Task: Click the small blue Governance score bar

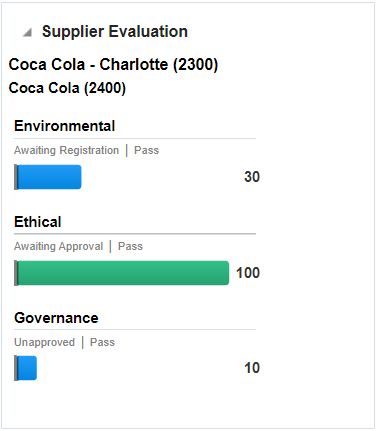Action: (x=27, y=368)
